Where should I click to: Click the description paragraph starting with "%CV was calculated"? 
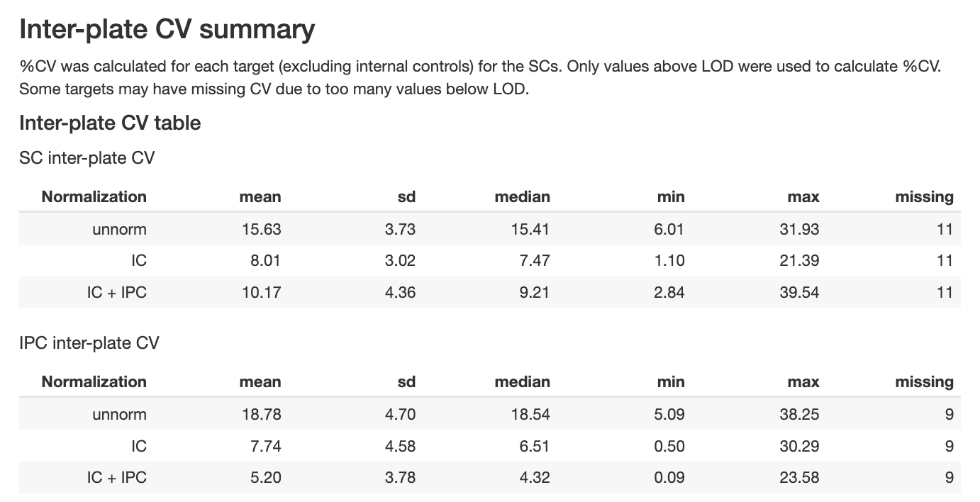pyautogui.click(x=479, y=79)
